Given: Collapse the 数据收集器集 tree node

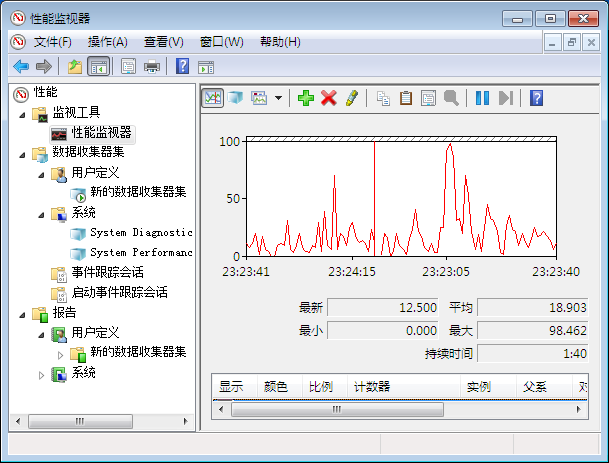Looking at the screenshot, I should click(23, 155).
